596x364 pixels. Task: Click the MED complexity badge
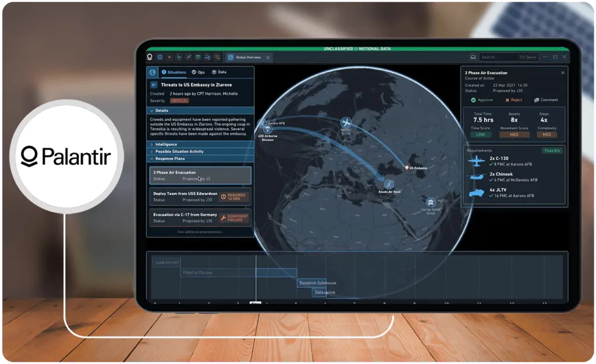click(547, 134)
